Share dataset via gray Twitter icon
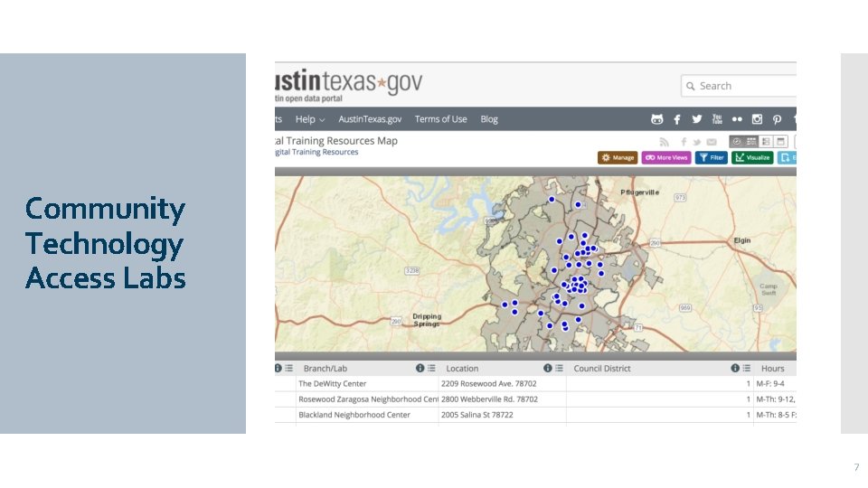868x488 pixels. pyautogui.click(x=697, y=142)
